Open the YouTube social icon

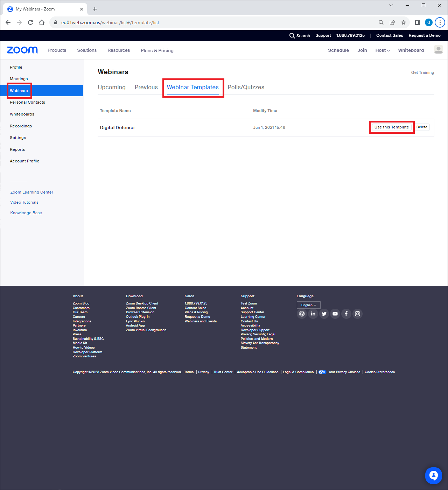click(335, 314)
